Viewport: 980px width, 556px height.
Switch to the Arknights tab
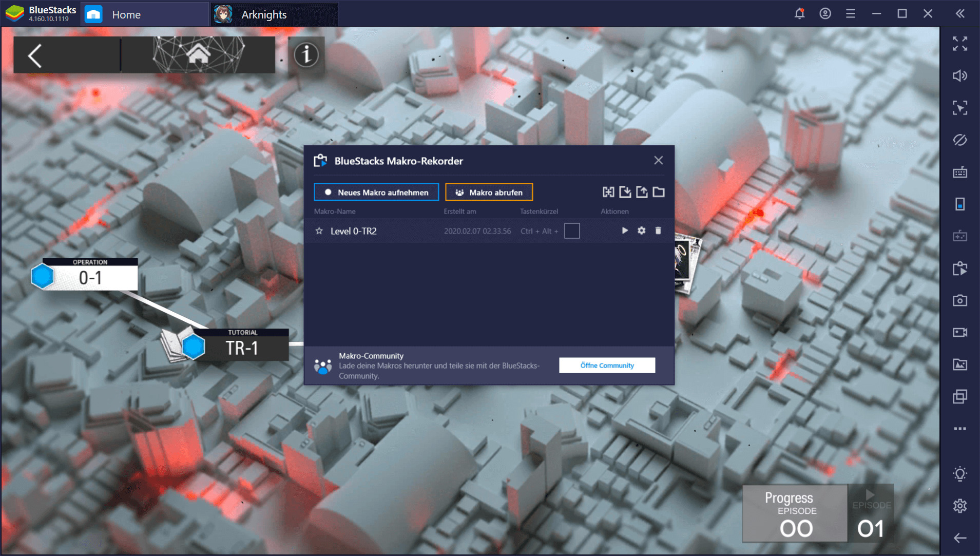(274, 14)
